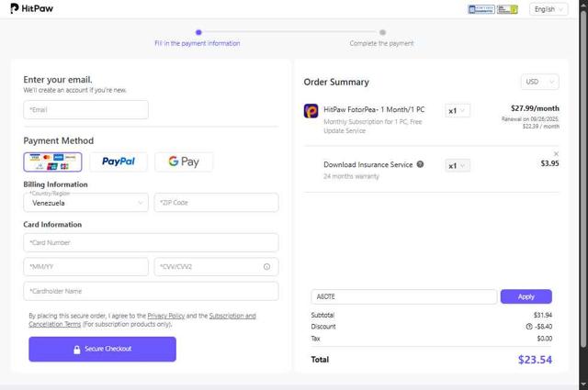Click the Secure Checkout button
This screenshot has height=390, width=588.
click(x=102, y=349)
